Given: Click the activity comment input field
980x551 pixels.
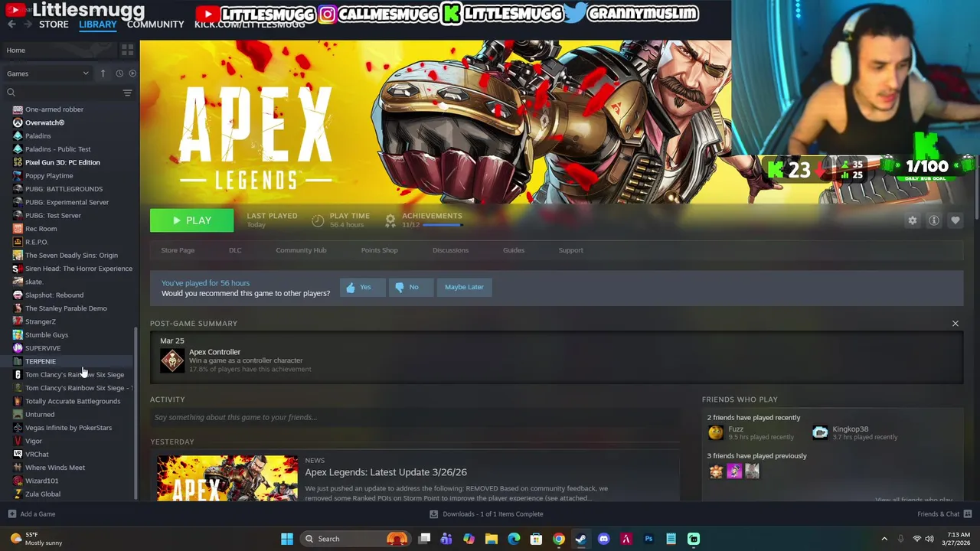Looking at the screenshot, I should pyautogui.click(x=415, y=417).
